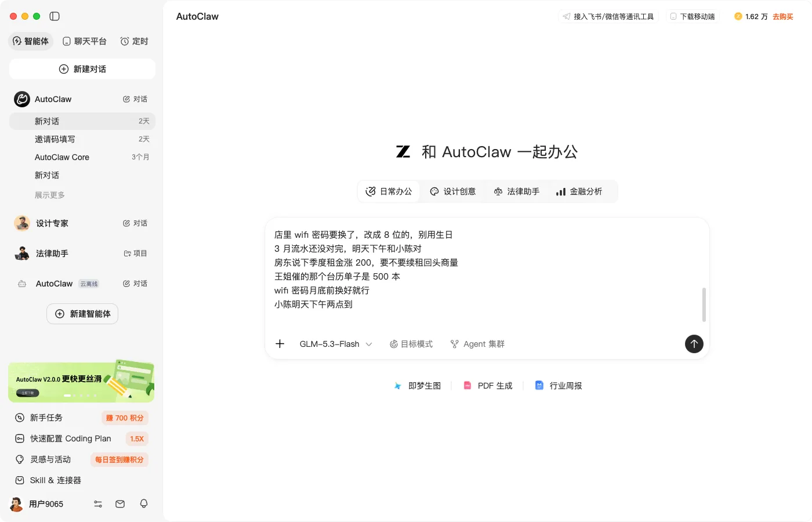Image resolution: width=812 pixels, height=522 pixels.
Task: Switch to 定时 tab
Action: click(134, 41)
